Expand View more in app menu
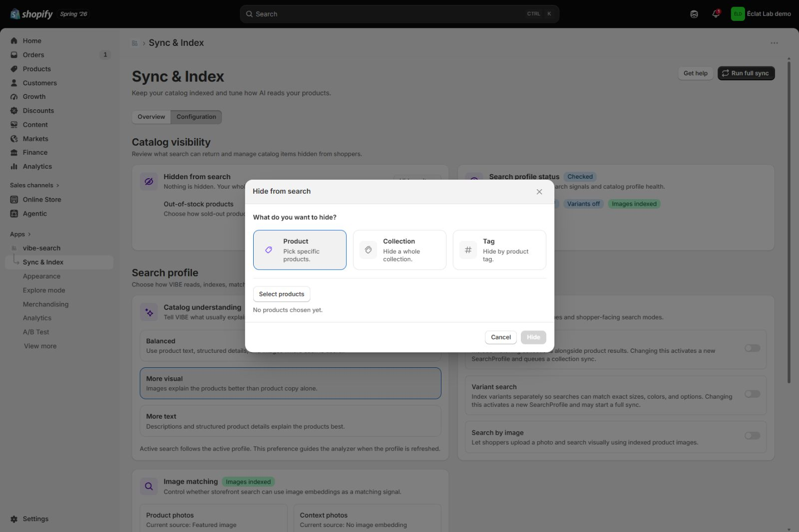Image resolution: width=799 pixels, height=532 pixels. coord(40,346)
